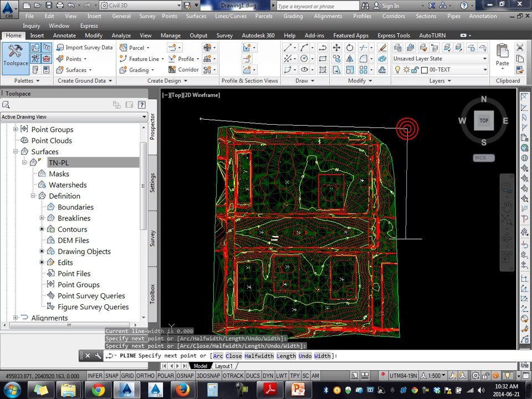The width and height of the screenshot is (532, 399).
Task: Switch to the Layout1 tab
Action: click(223, 366)
